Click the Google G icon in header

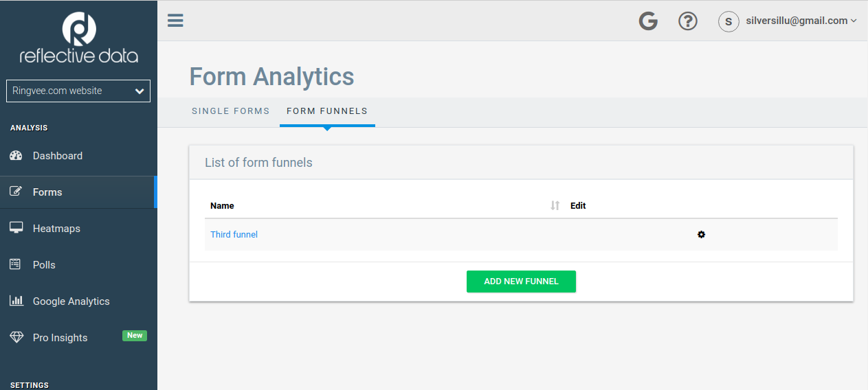(648, 21)
